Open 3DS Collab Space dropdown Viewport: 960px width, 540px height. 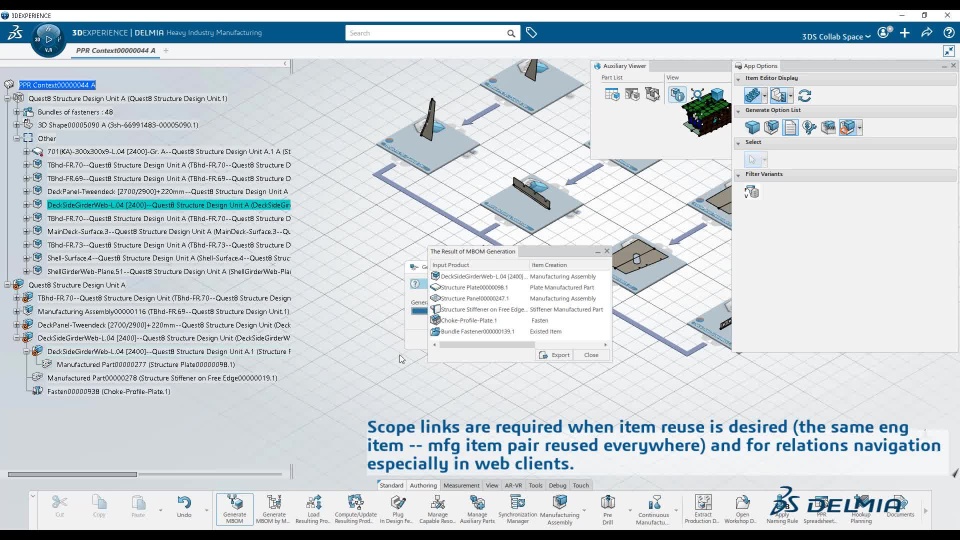click(x=836, y=37)
